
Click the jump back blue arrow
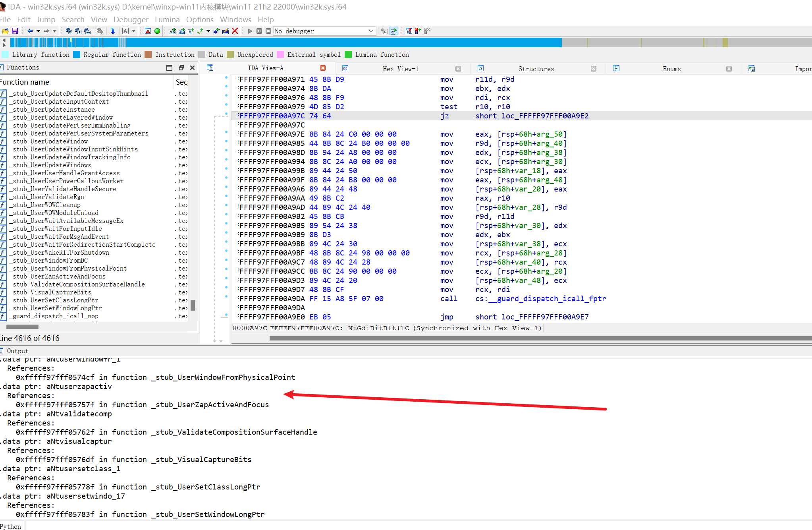click(30, 31)
